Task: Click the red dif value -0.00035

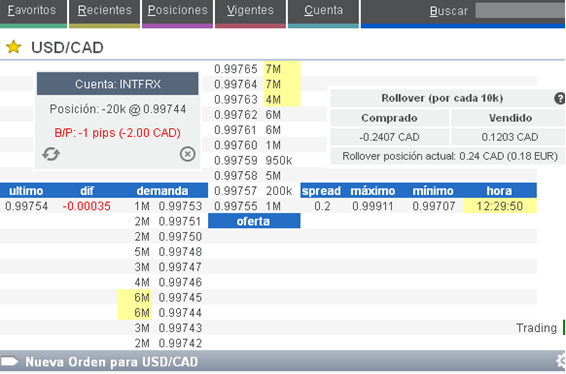Action: point(87,206)
